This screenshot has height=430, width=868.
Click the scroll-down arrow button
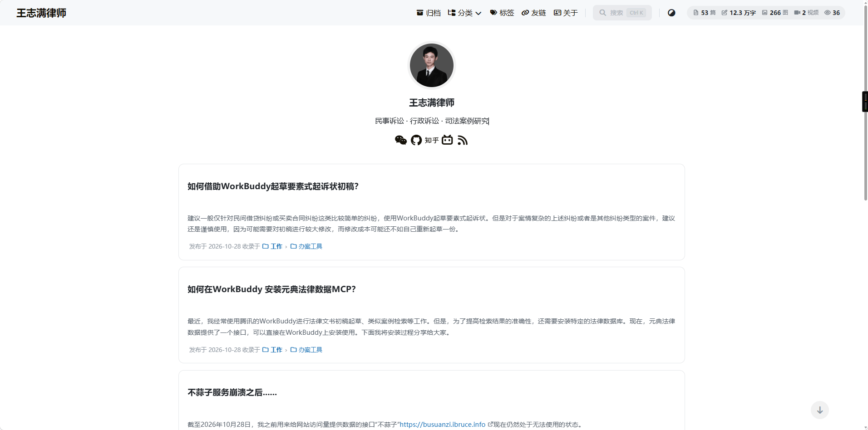[820, 410]
